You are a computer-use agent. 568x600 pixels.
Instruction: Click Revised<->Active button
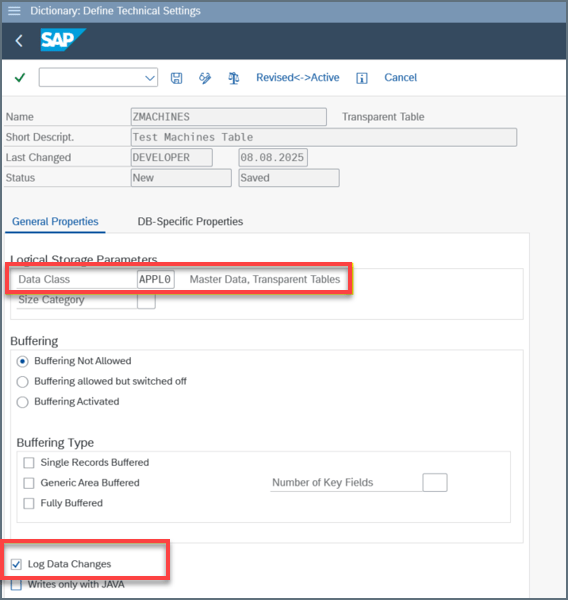tap(297, 78)
